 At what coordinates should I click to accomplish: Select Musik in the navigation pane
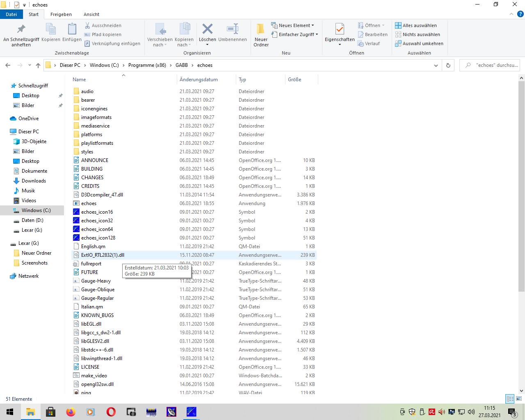pyautogui.click(x=28, y=191)
